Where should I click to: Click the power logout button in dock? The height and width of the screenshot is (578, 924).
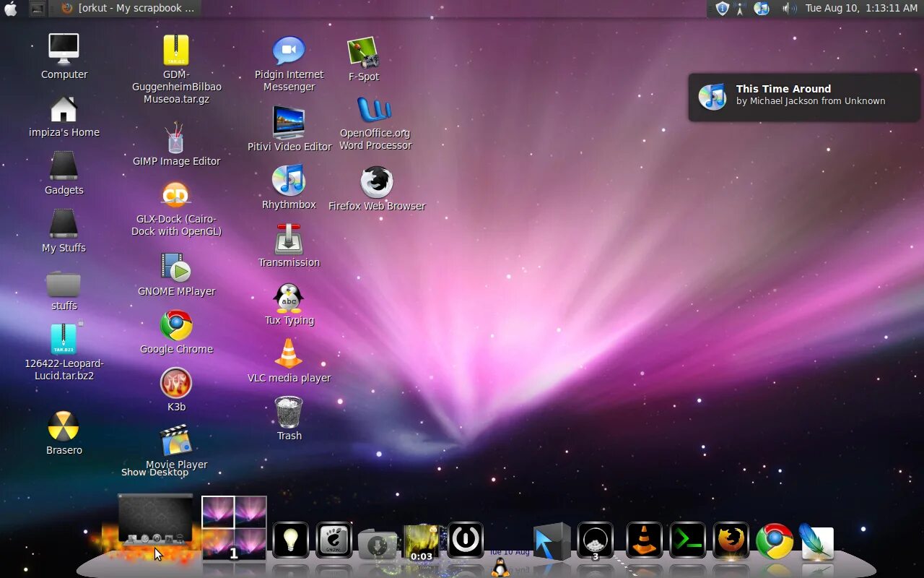(x=466, y=540)
